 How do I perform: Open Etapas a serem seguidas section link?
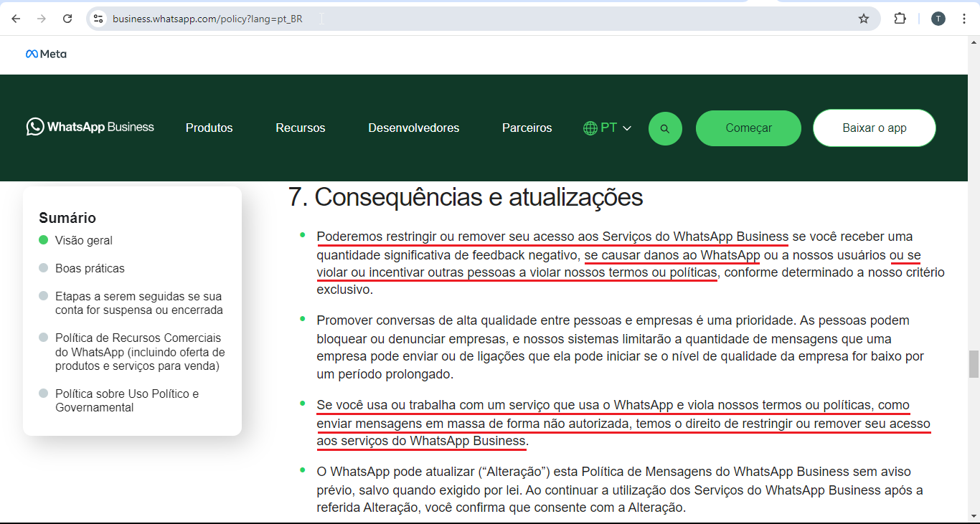pos(138,303)
